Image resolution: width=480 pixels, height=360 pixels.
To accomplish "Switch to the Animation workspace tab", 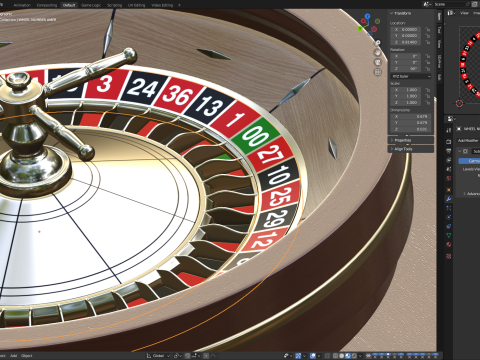I will coord(22,5).
